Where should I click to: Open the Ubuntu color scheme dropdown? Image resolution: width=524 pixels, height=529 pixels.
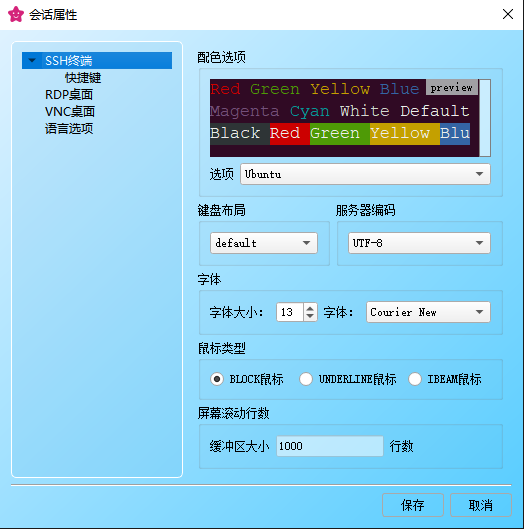(x=365, y=174)
